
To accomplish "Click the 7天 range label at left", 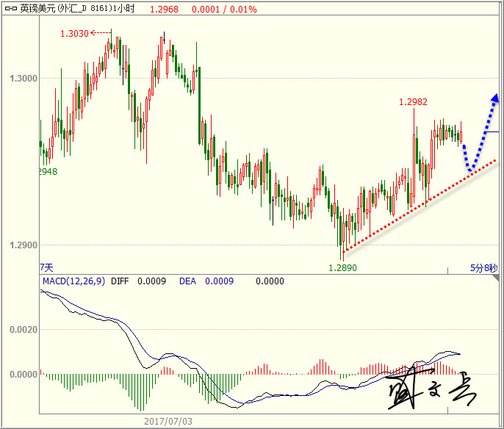I will point(46,268).
